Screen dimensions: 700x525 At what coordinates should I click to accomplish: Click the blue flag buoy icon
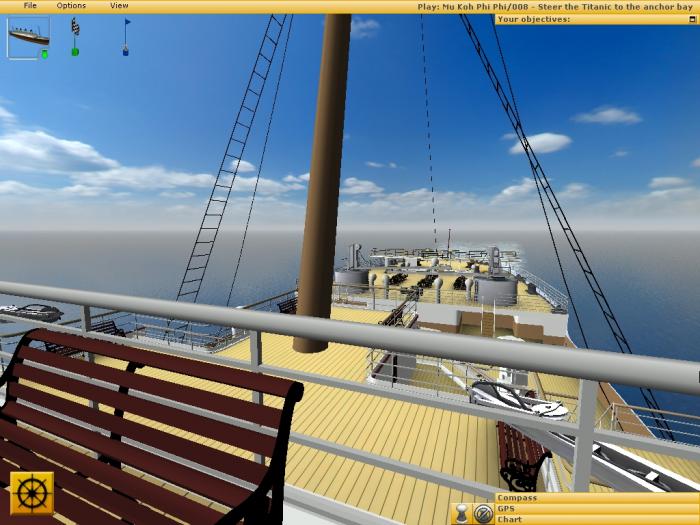pyautogui.click(x=127, y=27)
